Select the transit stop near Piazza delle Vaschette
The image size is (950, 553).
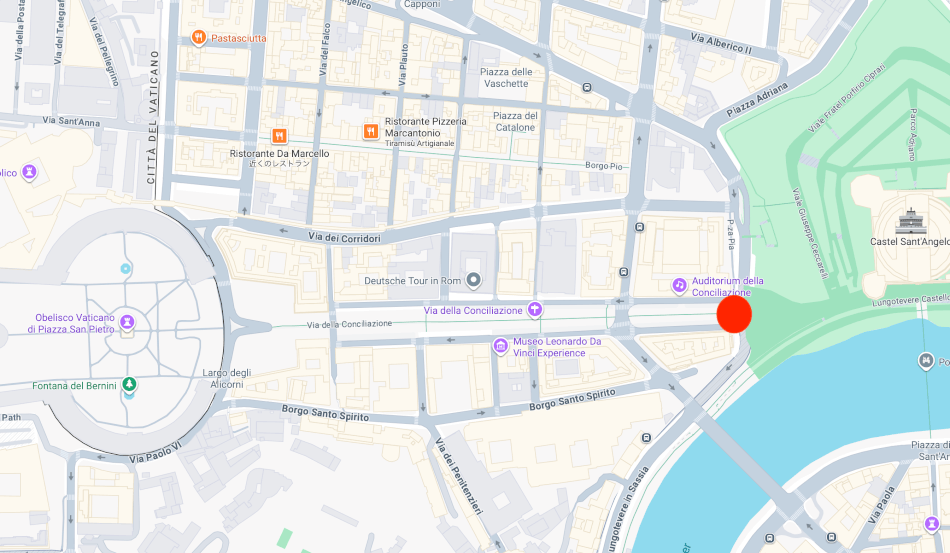tap(587, 88)
